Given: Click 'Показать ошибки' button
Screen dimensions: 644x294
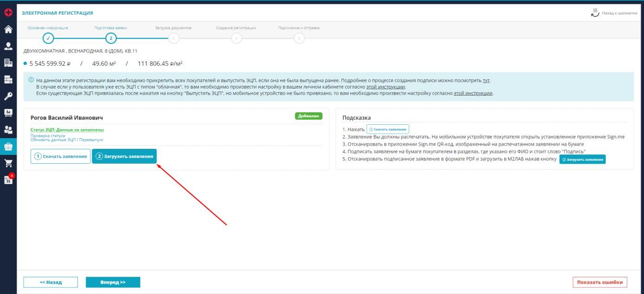Looking at the screenshot, I should 600,282.
